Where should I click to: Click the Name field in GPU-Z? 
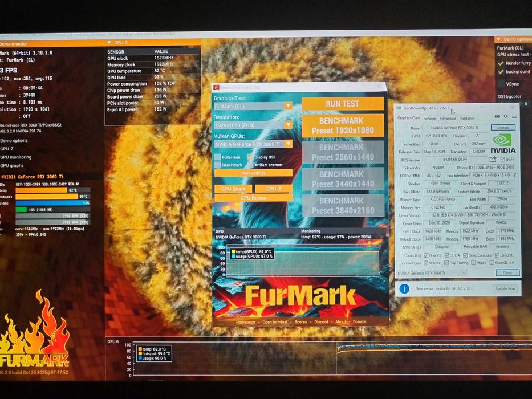coord(454,128)
